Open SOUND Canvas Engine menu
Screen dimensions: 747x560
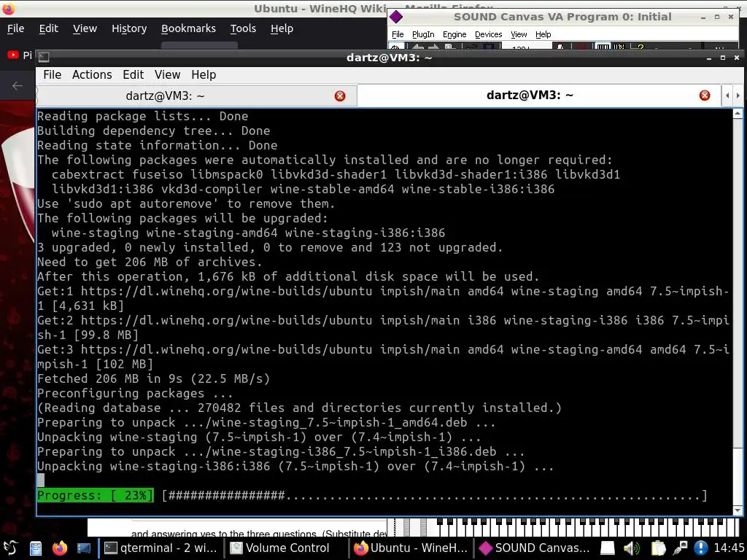coord(454,34)
